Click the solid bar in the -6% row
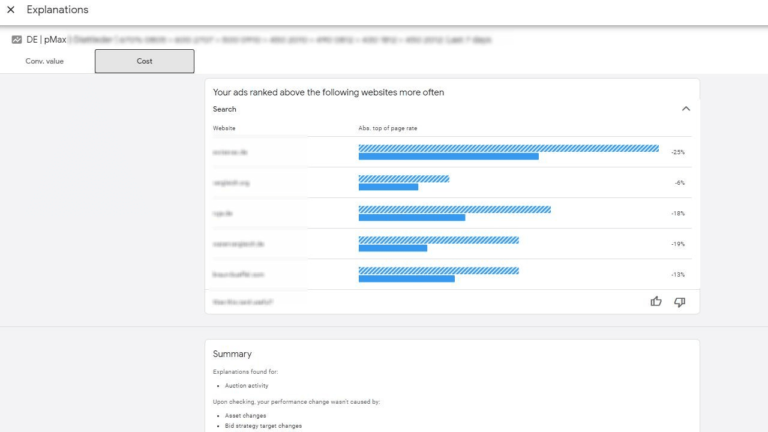This screenshot has height=432, width=768. click(x=388, y=187)
